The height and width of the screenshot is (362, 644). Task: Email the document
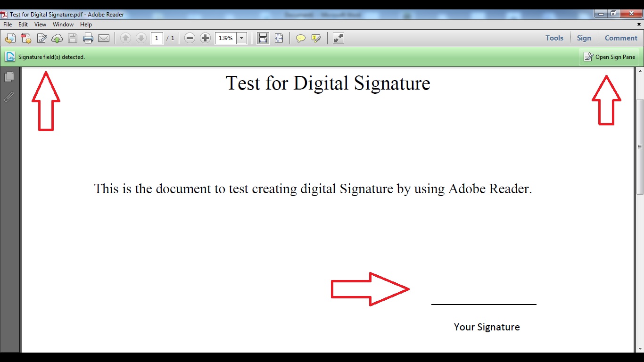point(104,38)
